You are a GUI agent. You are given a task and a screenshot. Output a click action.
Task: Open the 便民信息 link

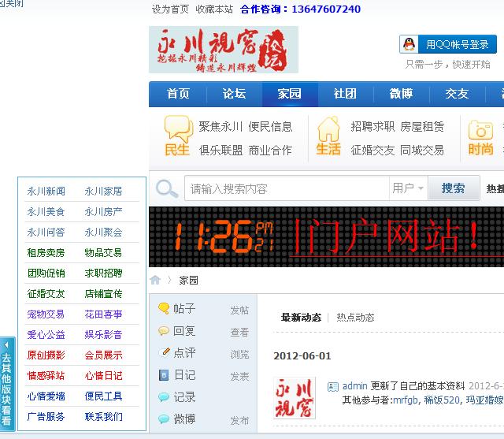point(270,126)
